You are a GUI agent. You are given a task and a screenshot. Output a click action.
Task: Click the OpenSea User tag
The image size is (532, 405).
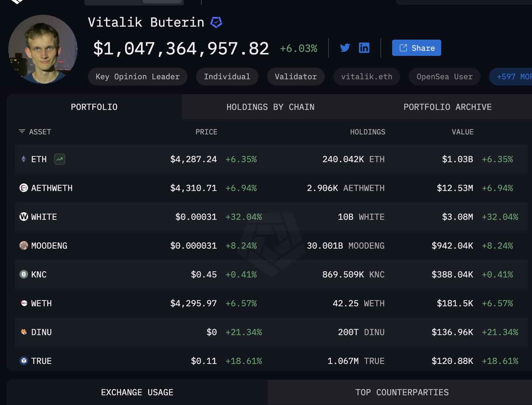pyautogui.click(x=444, y=77)
